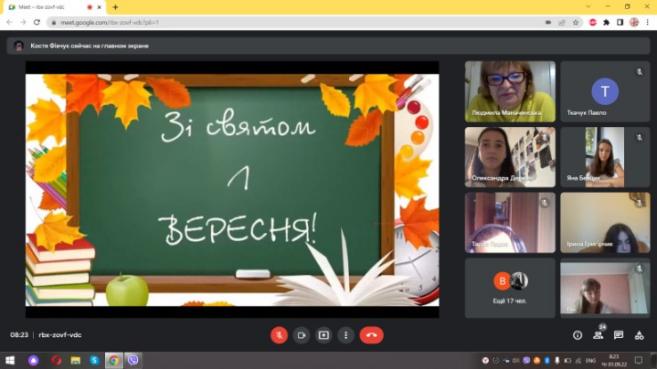Screen dimensions: 657x369
Task: Click the Windows Start button
Action: pyautogui.click(x=10, y=360)
